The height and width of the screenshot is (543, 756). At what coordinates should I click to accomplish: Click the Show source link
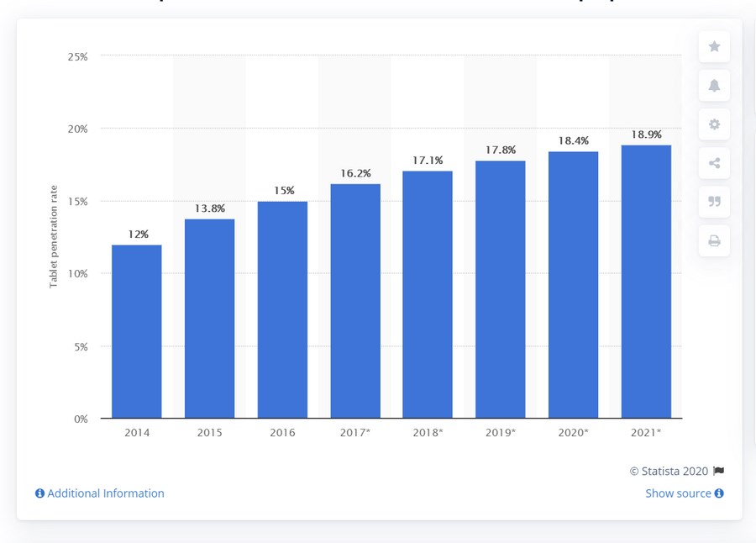point(678,493)
